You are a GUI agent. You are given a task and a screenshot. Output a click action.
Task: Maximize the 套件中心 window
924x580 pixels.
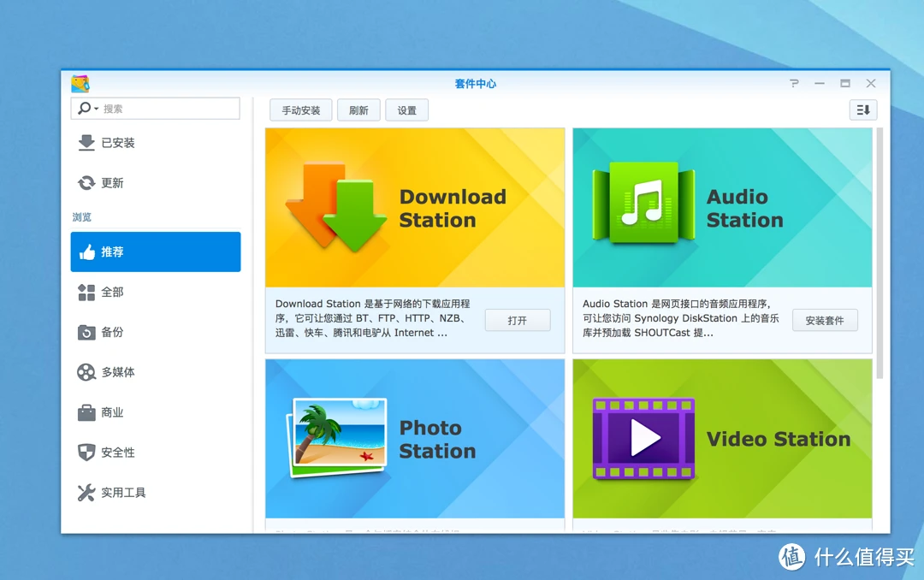[x=845, y=84]
